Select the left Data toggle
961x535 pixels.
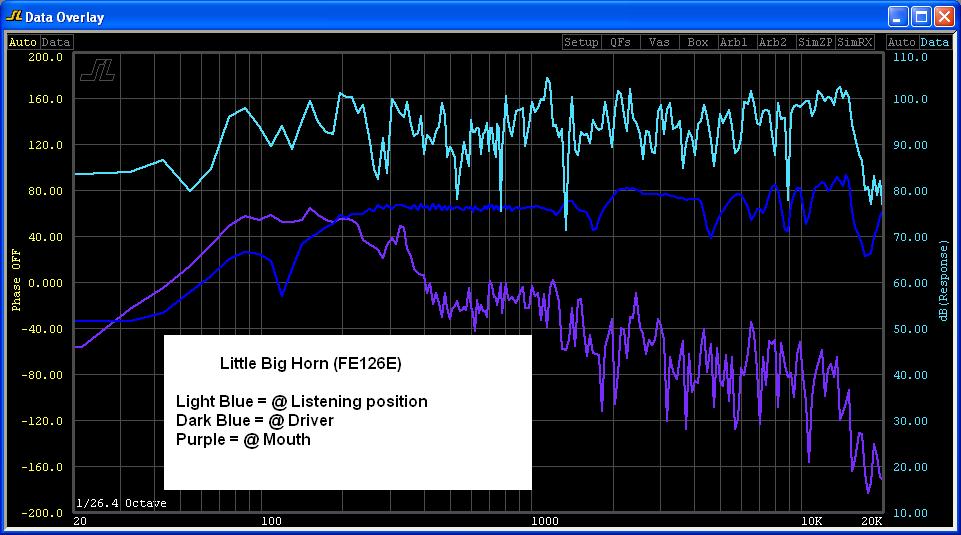[x=56, y=42]
